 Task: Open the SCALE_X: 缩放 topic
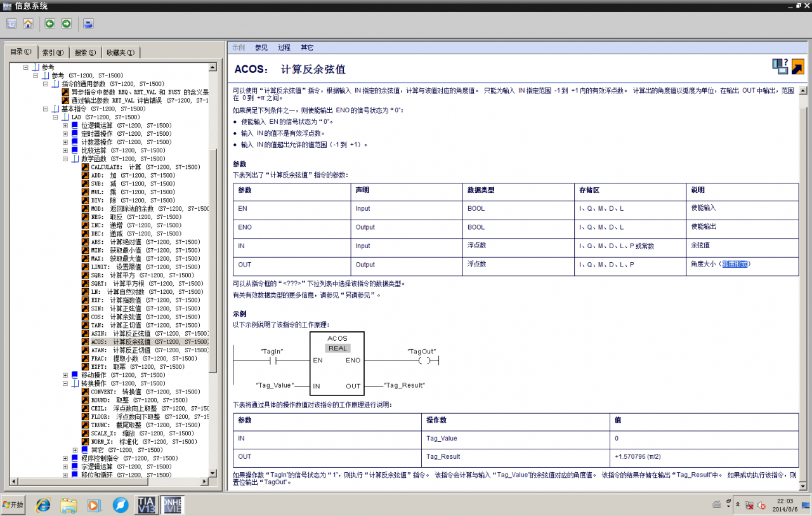[x=142, y=433]
